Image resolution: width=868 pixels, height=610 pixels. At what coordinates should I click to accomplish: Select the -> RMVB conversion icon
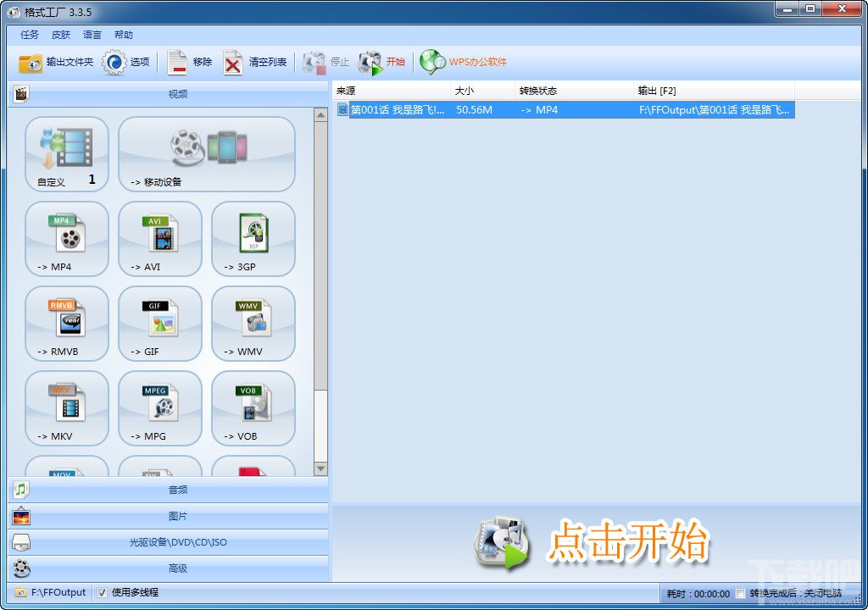[67, 324]
